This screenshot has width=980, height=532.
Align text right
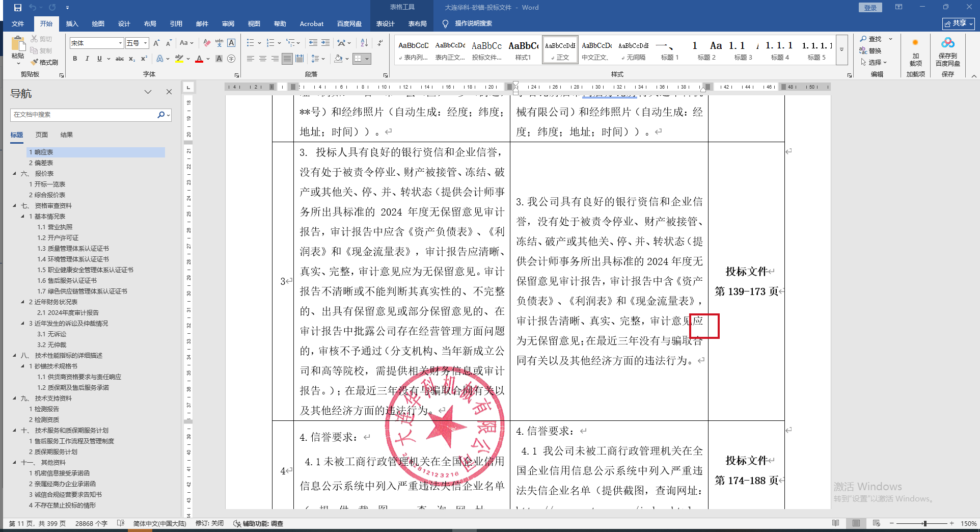click(x=275, y=59)
